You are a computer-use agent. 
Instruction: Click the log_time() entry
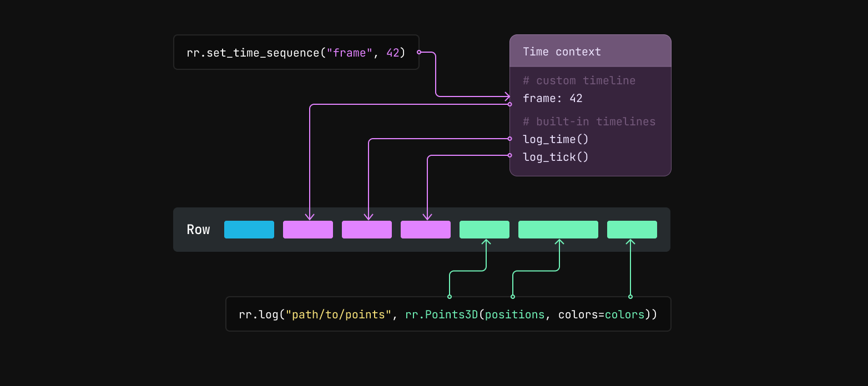pyautogui.click(x=555, y=139)
